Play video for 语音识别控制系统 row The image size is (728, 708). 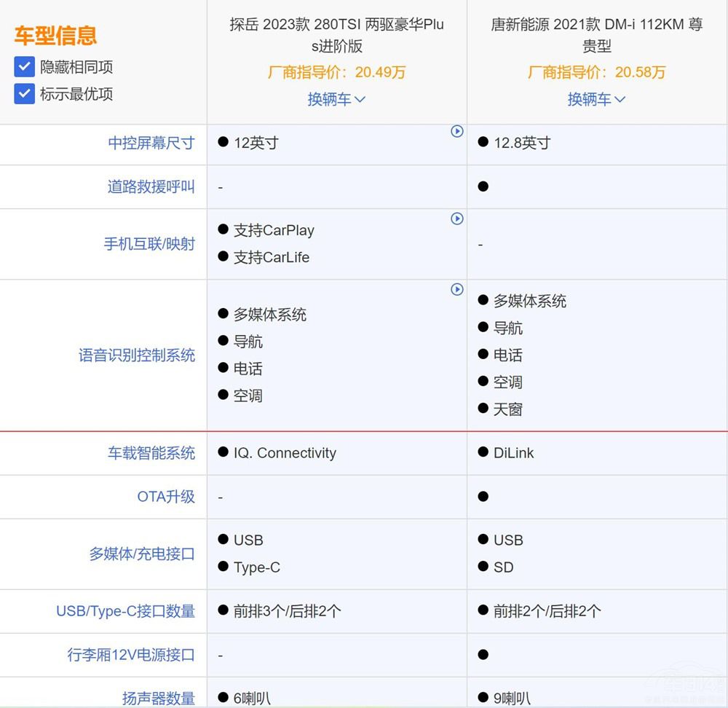[457, 289]
